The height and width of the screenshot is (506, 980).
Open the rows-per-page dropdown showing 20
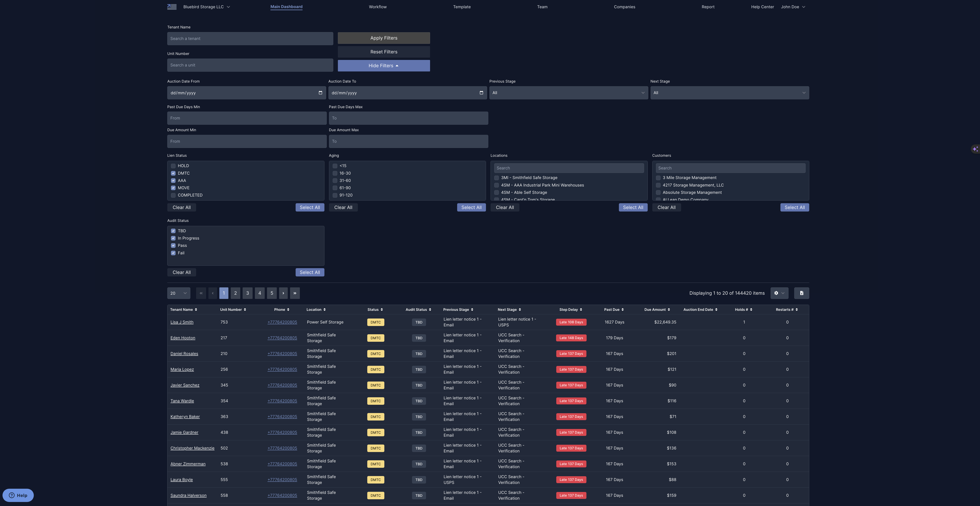[178, 293]
